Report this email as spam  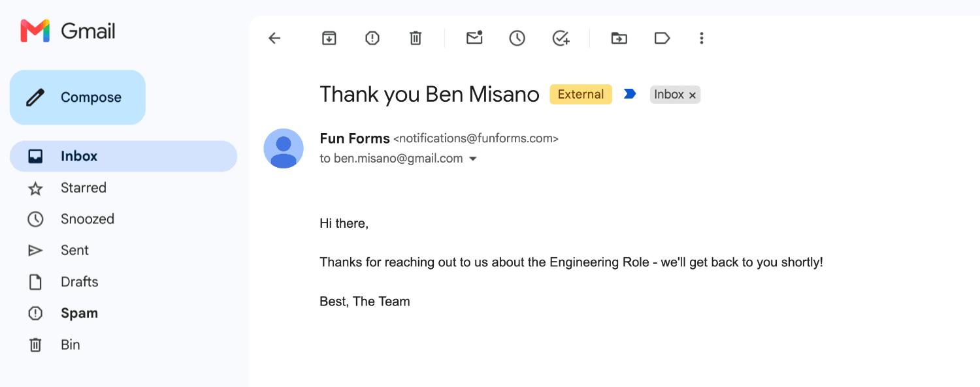pos(372,39)
